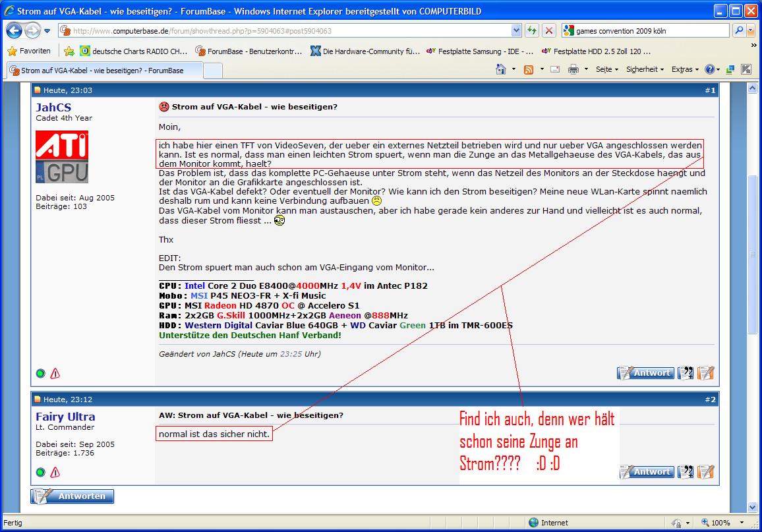
Task: Open the Extras menu
Action: pos(685,69)
